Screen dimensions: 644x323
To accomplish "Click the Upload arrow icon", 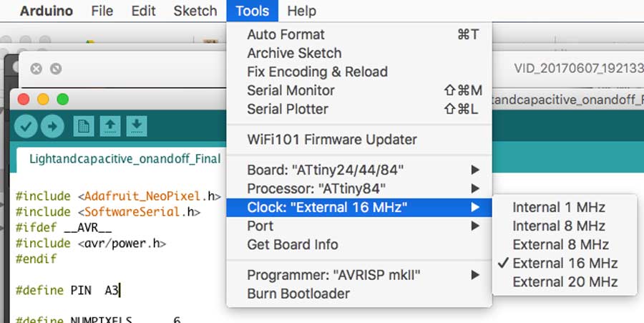I will 52,126.
